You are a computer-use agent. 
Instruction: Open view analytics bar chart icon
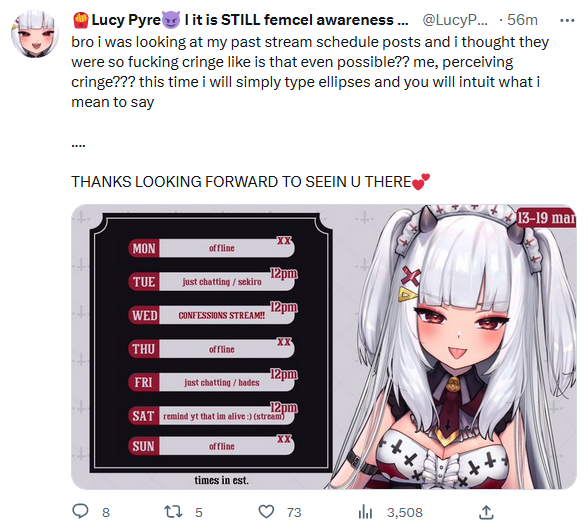(x=365, y=512)
